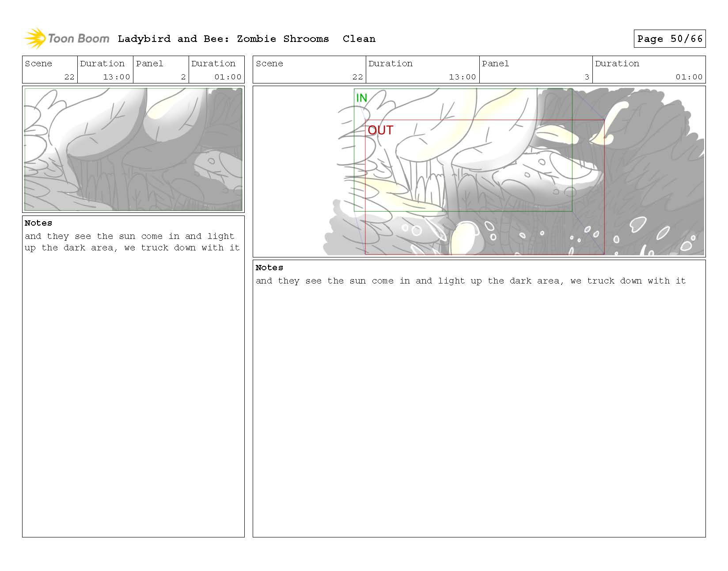
Task: Select the left panel's Scene cell showing 22
Action: pyautogui.click(x=50, y=70)
